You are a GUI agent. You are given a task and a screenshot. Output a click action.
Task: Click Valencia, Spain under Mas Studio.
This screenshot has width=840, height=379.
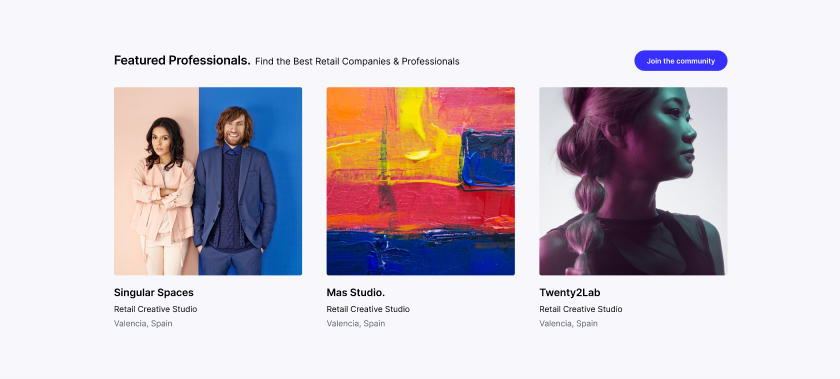click(356, 323)
